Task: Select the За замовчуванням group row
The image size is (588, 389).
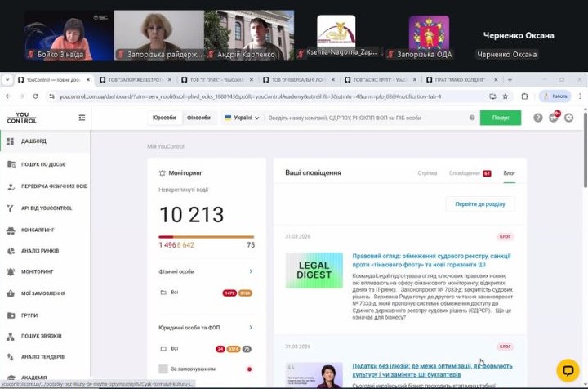Action: tap(206, 369)
